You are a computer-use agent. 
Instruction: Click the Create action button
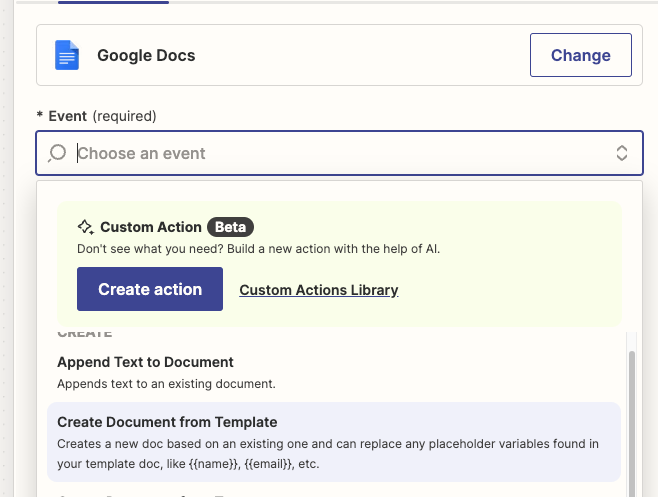(150, 289)
